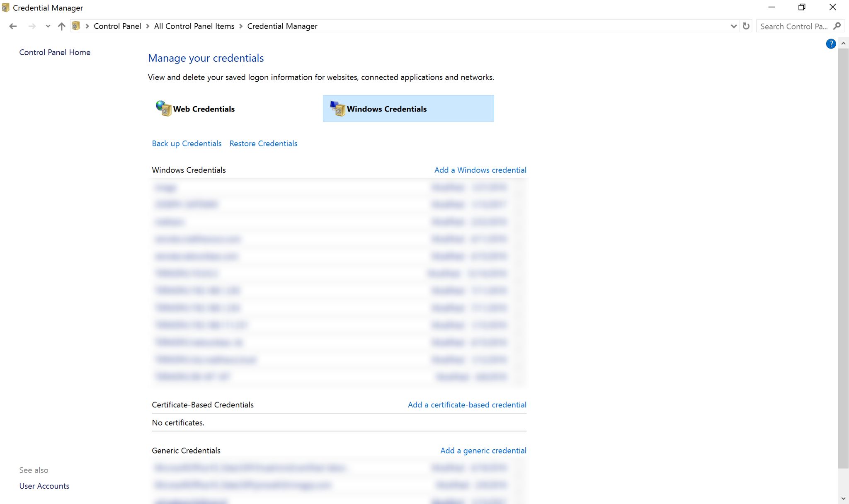The width and height of the screenshot is (849, 504).
Task: Go back using the Back arrow
Action: (x=13, y=26)
